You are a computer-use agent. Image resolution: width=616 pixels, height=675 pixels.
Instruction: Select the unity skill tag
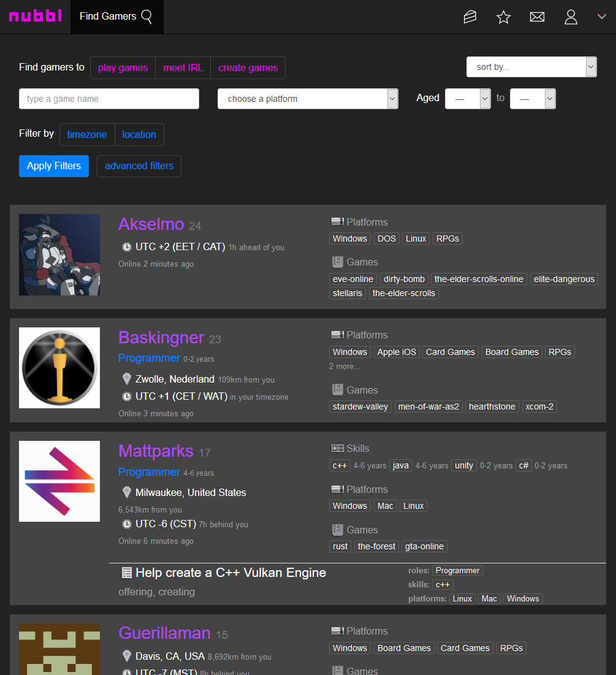[464, 465]
